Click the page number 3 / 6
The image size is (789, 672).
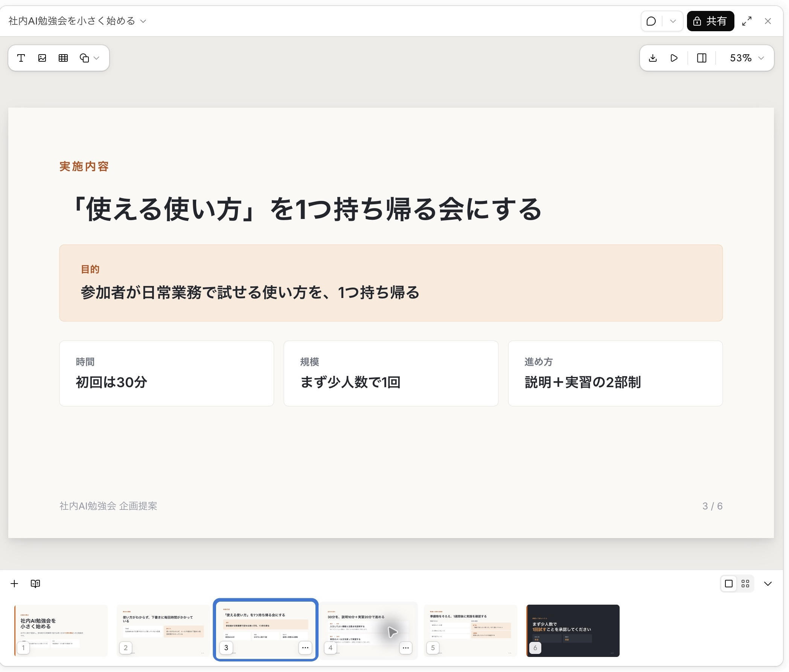(x=712, y=506)
